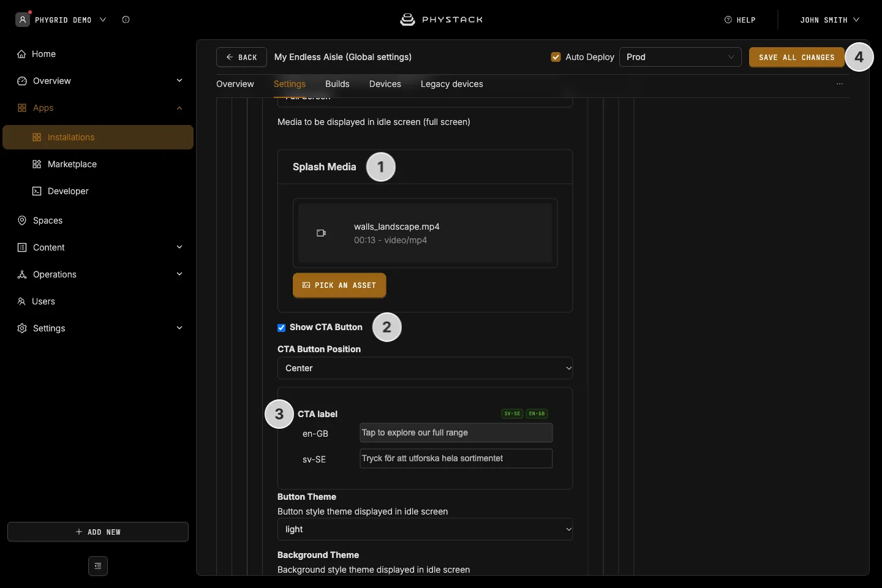Click the Content icon
882x588 pixels.
[22, 247]
